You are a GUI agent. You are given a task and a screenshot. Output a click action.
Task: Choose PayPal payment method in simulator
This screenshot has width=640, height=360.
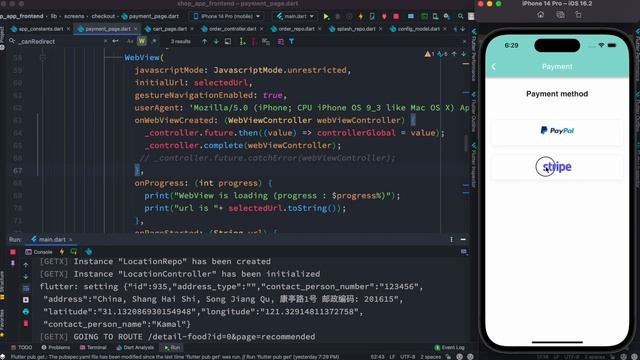click(x=557, y=131)
